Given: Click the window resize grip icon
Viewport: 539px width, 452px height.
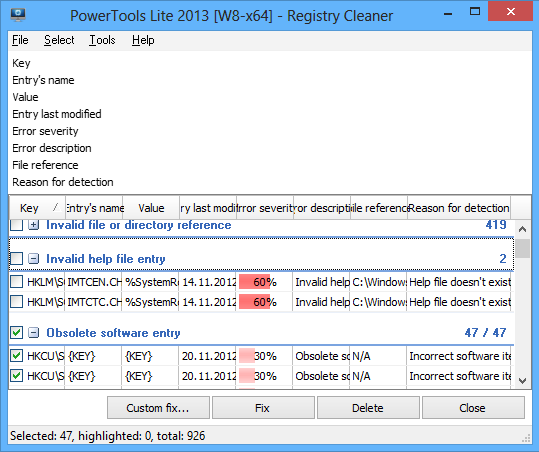Looking at the screenshot, I should (x=526, y=438).
